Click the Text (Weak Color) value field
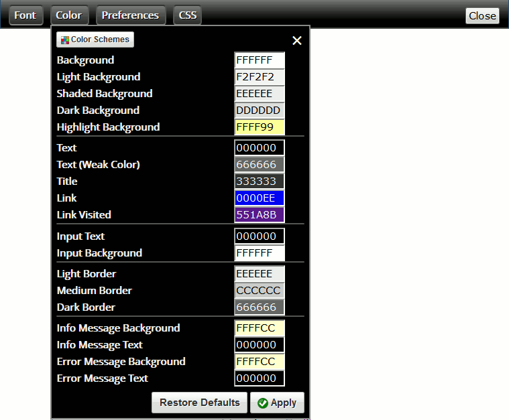Viewport: 509px width, 420px height. point(260,165)
